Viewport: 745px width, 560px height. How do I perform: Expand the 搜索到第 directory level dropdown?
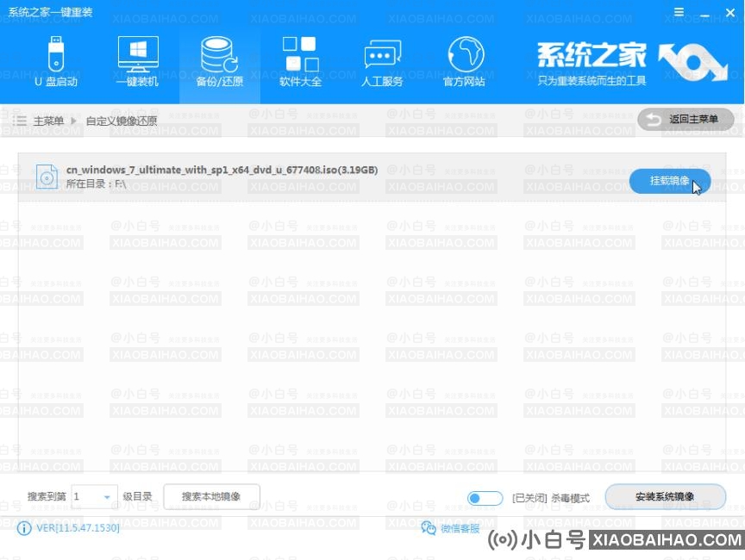[94, 497]
